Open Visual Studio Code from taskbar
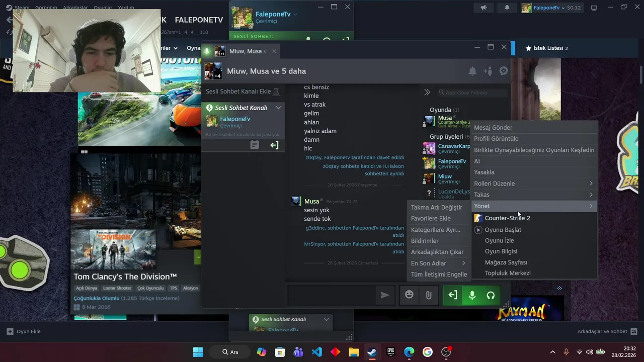Image resolution: width=644 pixels, height=362 pixels. (316, 352)
